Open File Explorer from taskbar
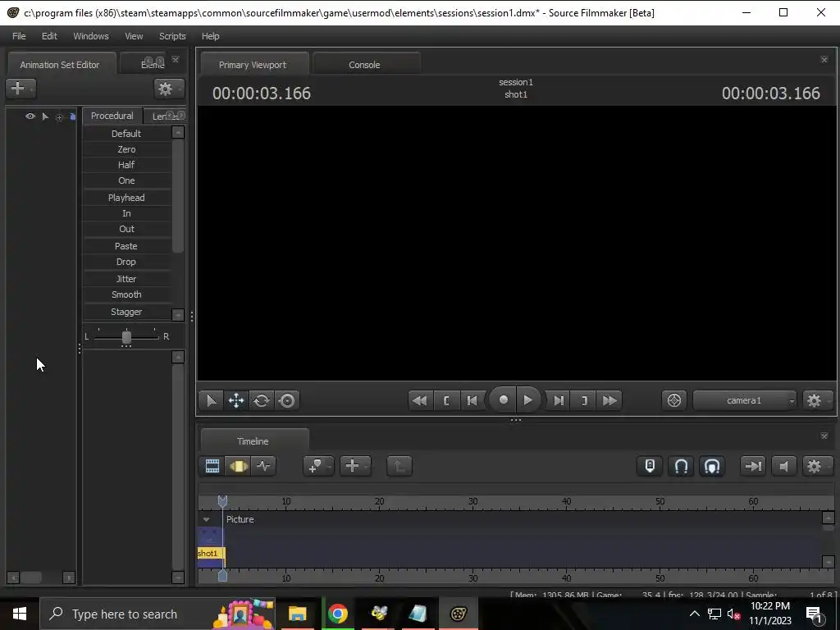Image resolution: width=840 pixels, height=630 pixels. (297, 614)
